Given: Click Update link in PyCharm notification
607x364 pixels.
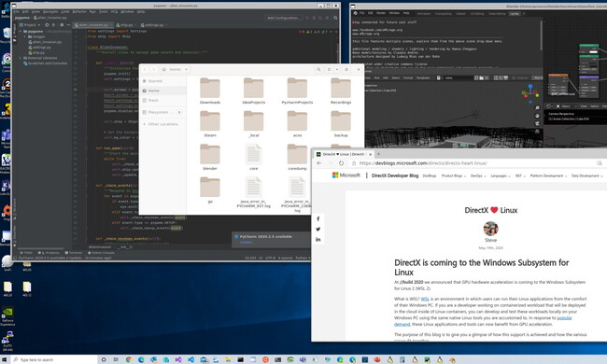Looking at the screenshot, I should point(247,242).
